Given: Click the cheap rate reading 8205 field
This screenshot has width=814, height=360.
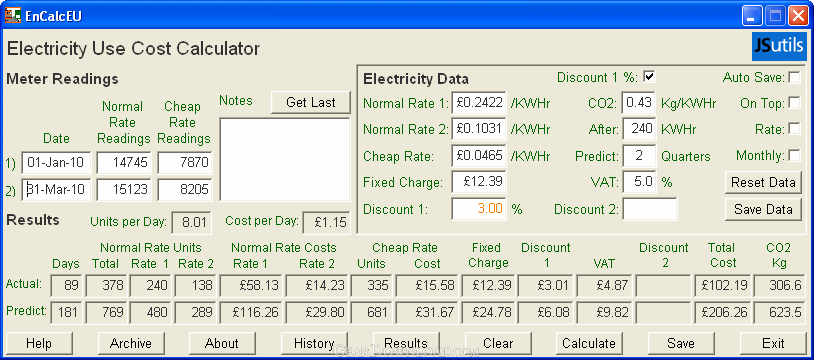Looking at the screenshot, I should [185, 190].
